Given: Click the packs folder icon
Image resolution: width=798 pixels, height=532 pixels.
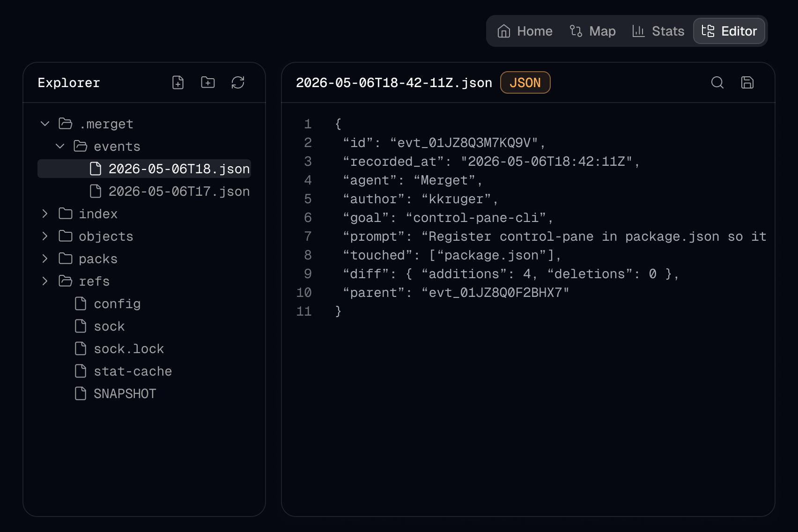Looking at the screenshot, I should pyautogui.click(x=66, y=259).
